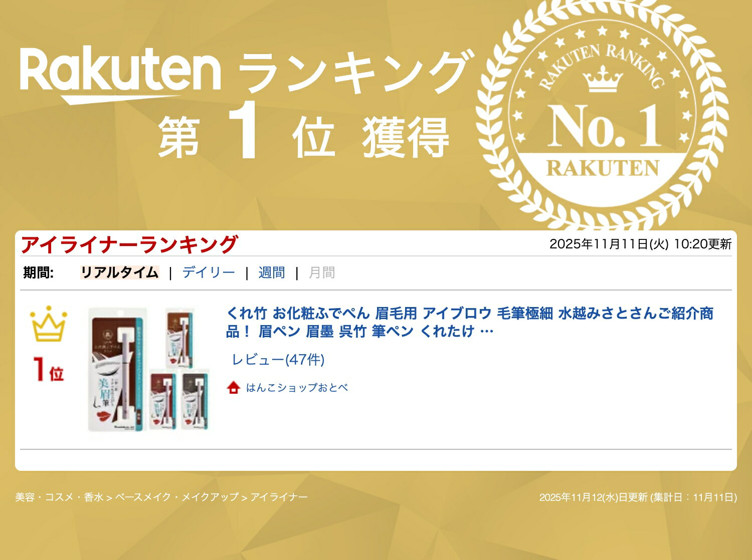Click the No.1 Rakuten laurel badge
Viewport: 752px width, 560px height.
pos(603,116)
